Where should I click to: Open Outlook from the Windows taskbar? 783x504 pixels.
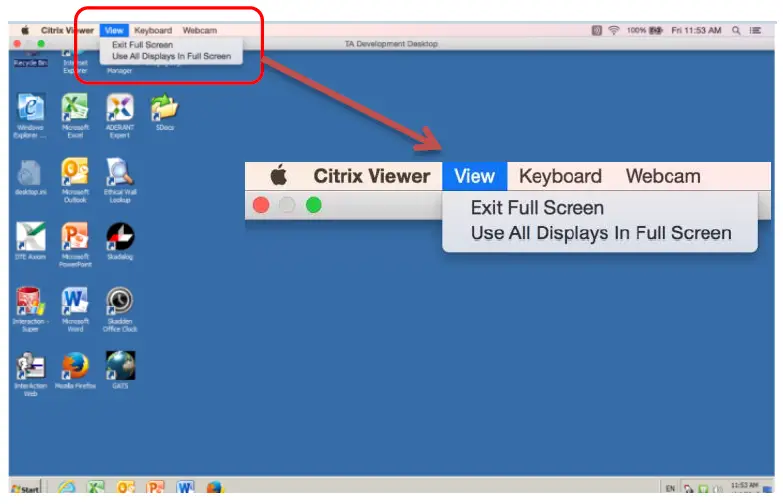(125, 487)
